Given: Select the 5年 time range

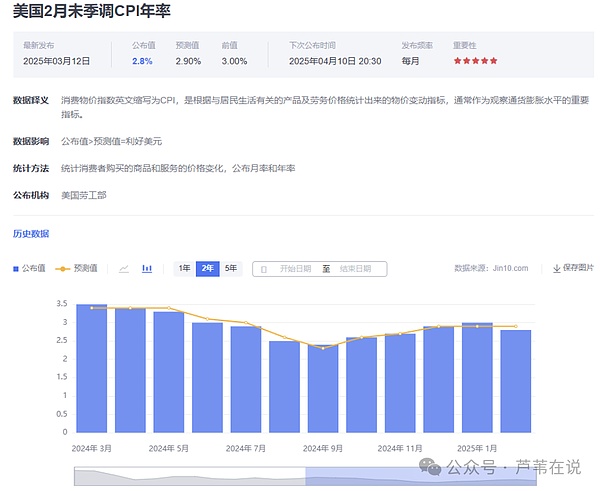Looking at the screenshot, I should click(x=231, y=268).
